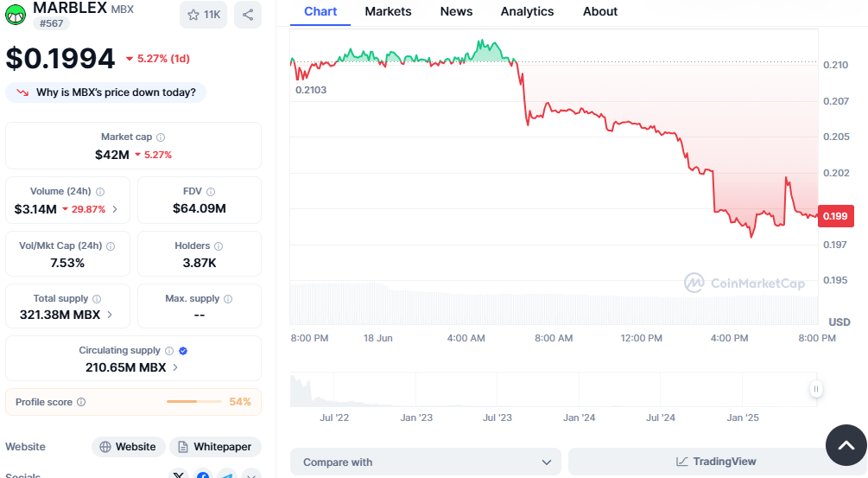Viewport: 868px width, 478px height.
Task: Open the Analytics tab
Action: click(527, 11)
